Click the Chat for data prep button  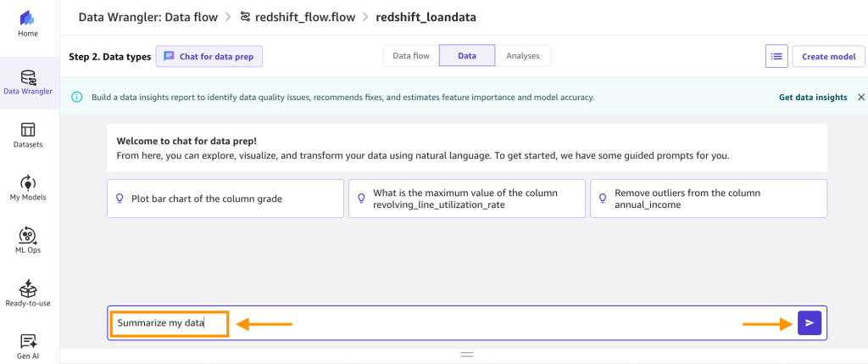tap(209, 57)
